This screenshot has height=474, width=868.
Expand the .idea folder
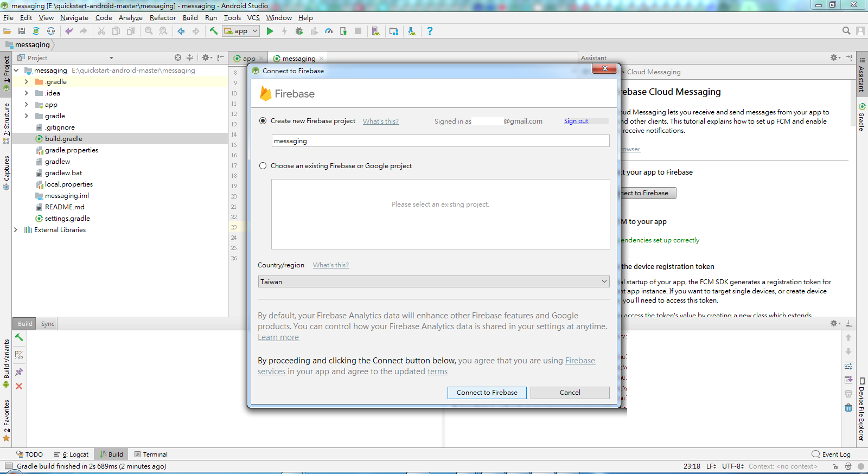[x=27, y=93]
